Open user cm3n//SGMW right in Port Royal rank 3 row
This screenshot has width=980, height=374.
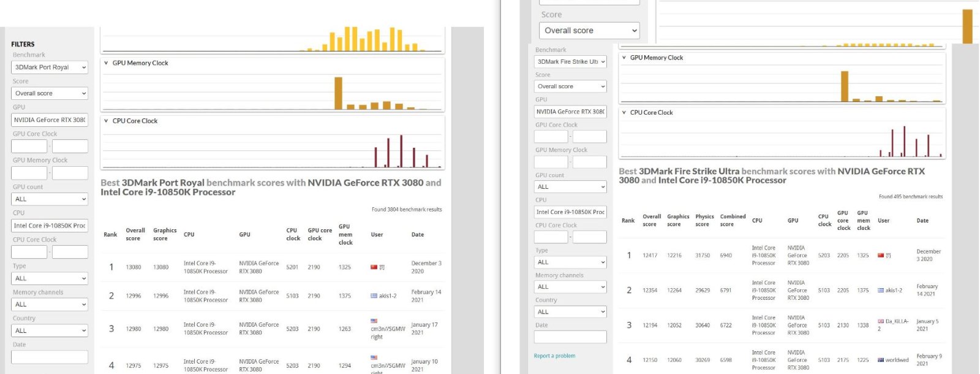tap(388, 332)
